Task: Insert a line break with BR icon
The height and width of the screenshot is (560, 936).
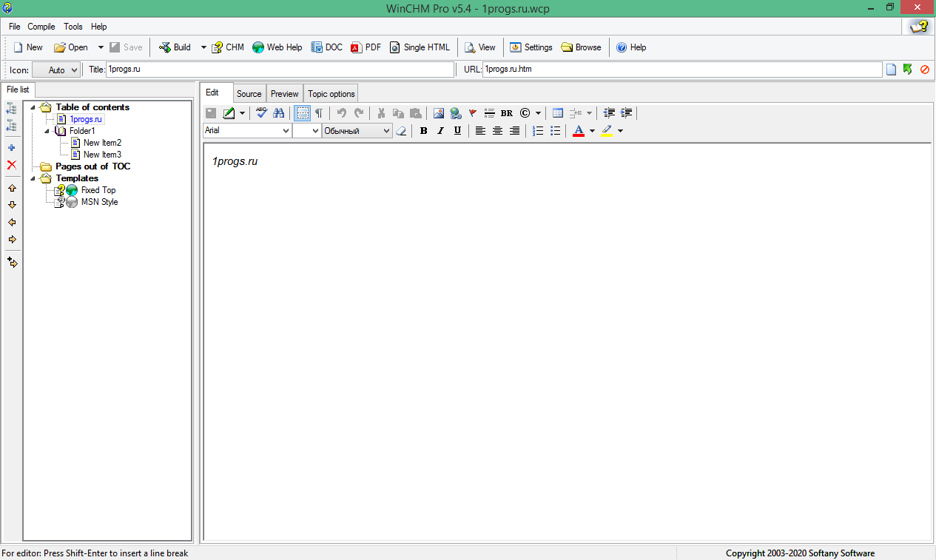Action: click(x=507, y=113)
